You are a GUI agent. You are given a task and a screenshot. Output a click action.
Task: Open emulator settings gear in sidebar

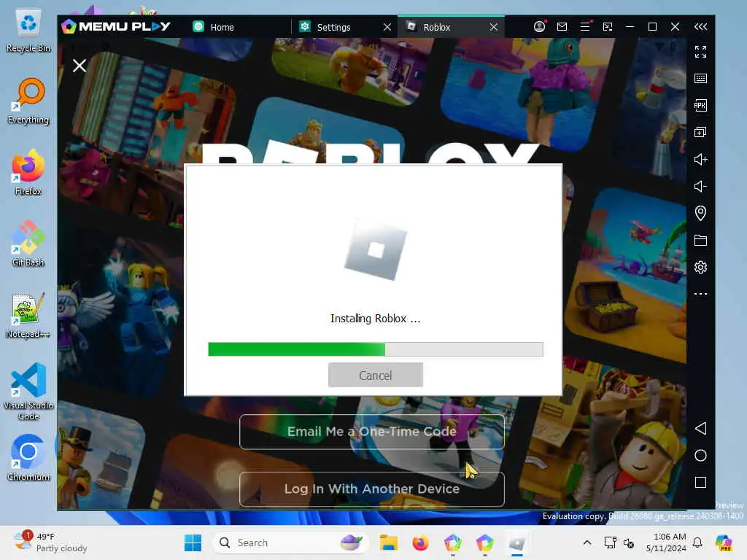coord(700,267)
